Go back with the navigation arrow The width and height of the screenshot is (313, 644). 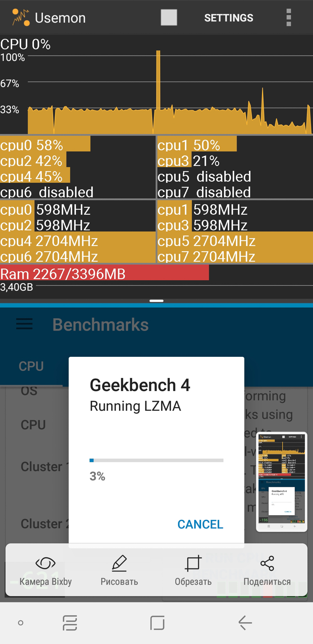[x=245, y=623]
